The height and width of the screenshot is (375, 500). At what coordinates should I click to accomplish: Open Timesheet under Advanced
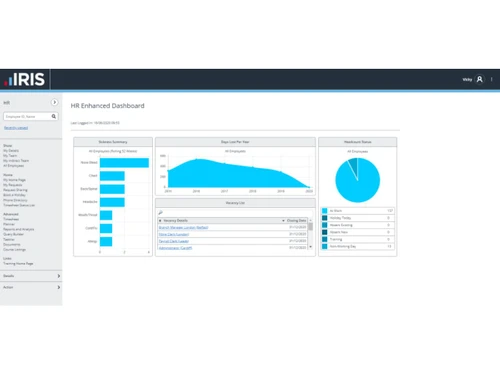point(11,219)
